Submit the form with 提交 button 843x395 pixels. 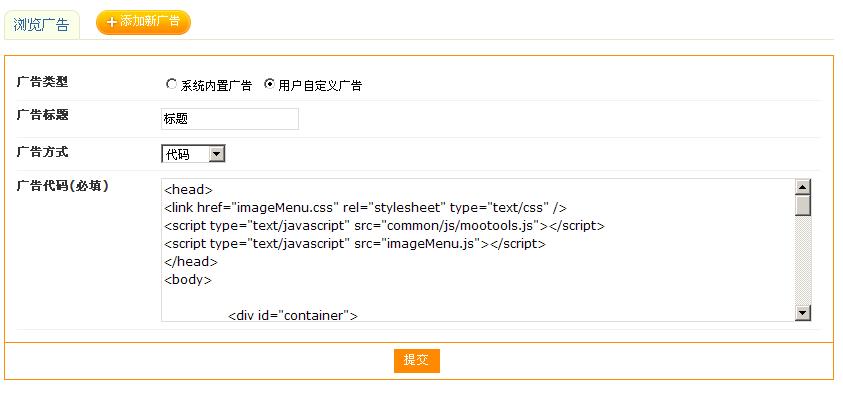point(417,361)
